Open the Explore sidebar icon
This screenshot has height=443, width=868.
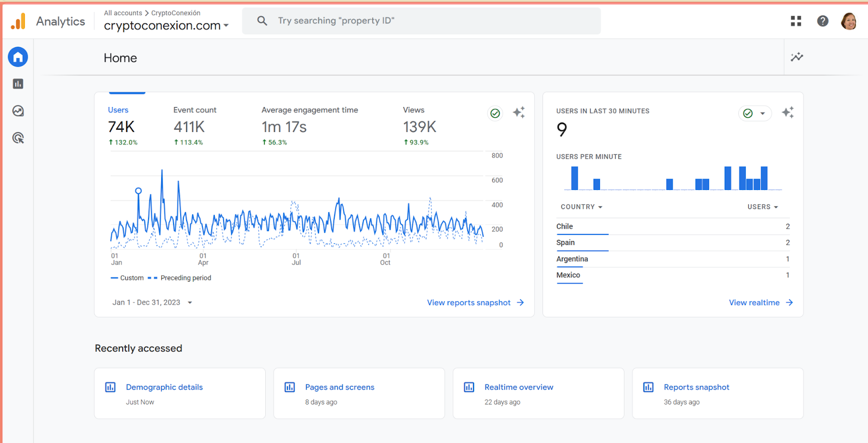coord(18,111)
